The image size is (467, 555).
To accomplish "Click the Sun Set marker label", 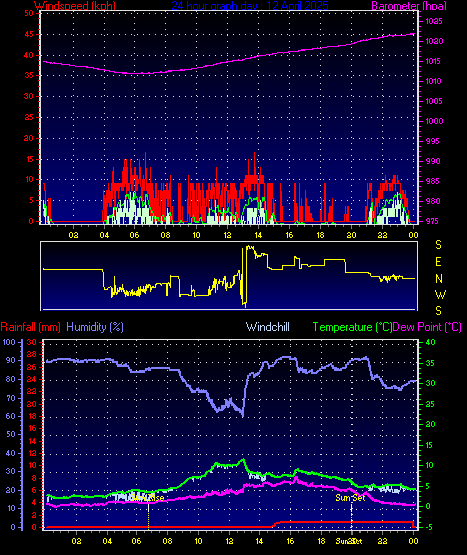I will click(350, 498).
